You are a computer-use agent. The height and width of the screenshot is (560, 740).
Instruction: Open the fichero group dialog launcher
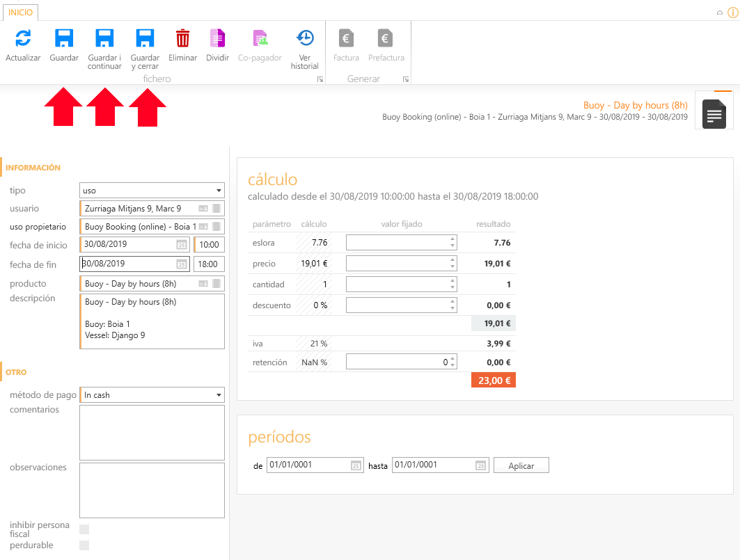coord(320,79)
